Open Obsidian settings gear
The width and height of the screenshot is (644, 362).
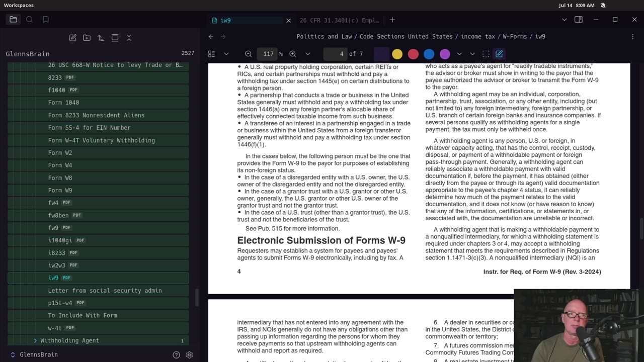click(189, 354)
